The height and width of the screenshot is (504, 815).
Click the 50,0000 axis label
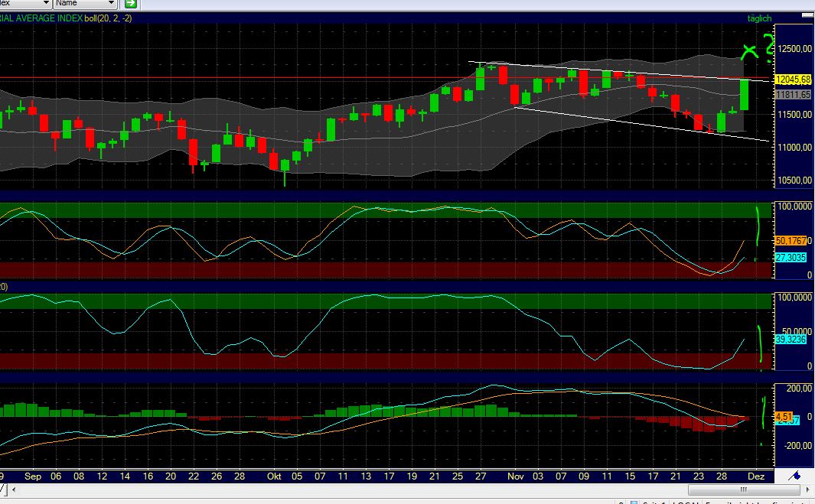pos(797,331)
